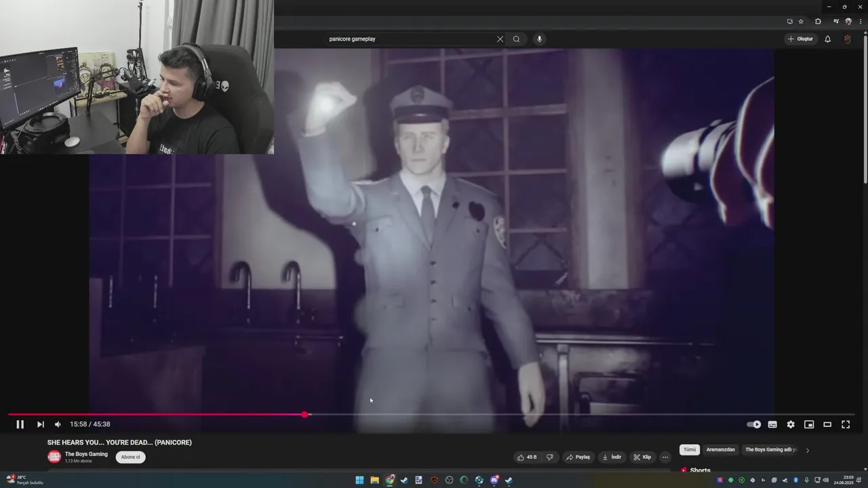Switch to miniplayer mode
The width and height of the screenshot is (868, 488).
point(809,424)
